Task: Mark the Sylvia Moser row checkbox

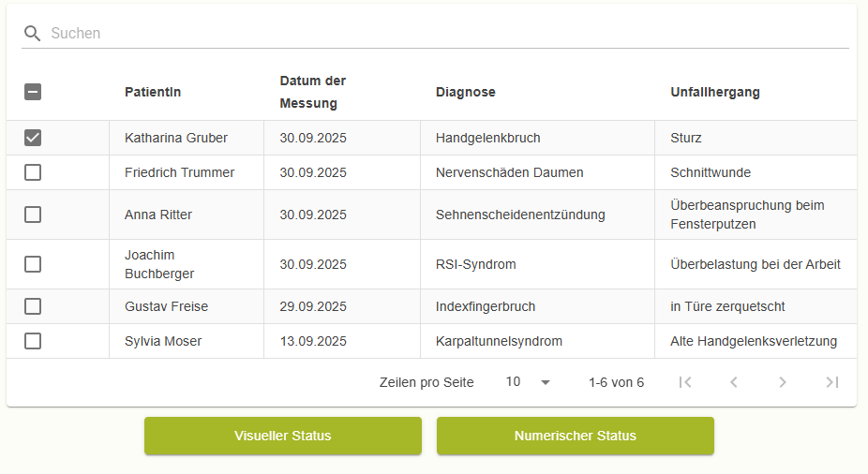Action: (x=33, y=341)
